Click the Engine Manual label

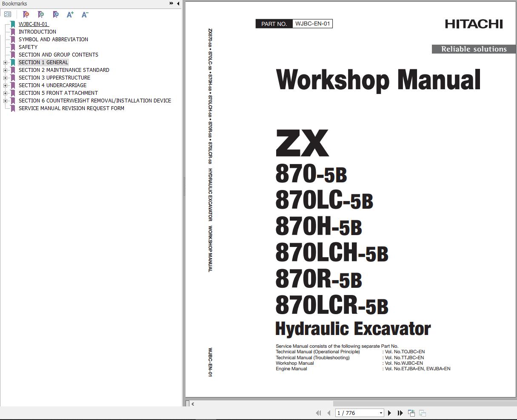click(x=291, y=369)
